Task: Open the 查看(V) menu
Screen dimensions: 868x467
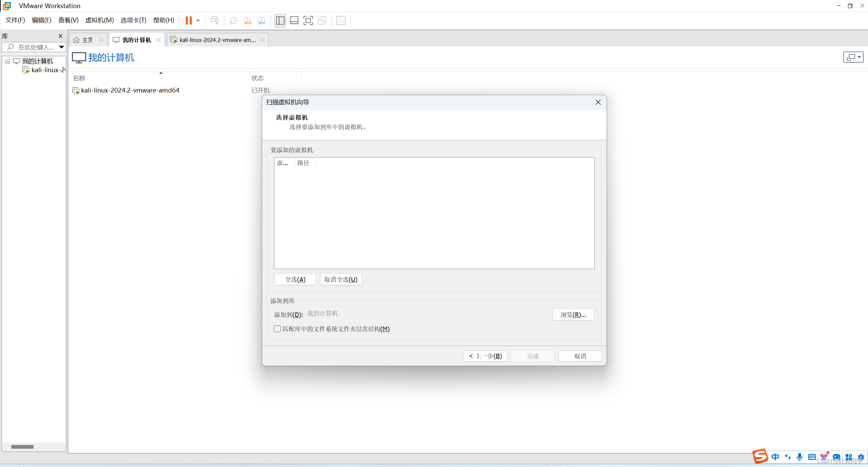Action: [x=68, y=20]
